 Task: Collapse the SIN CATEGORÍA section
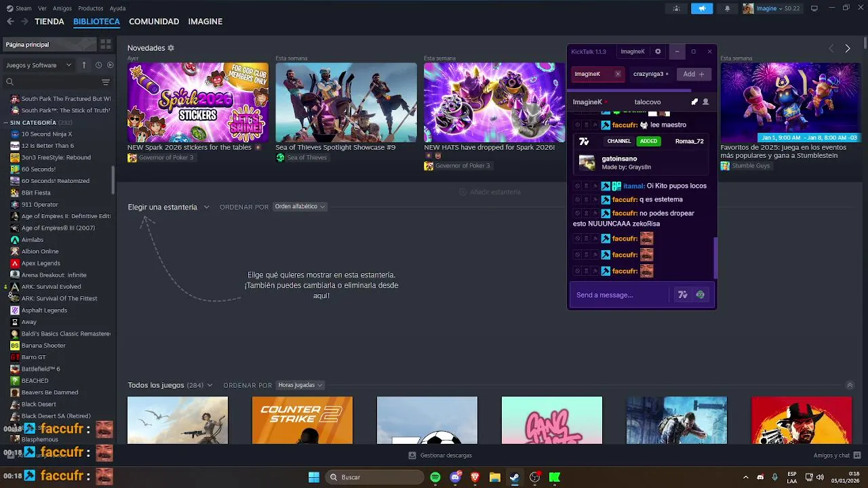point(6,123)
